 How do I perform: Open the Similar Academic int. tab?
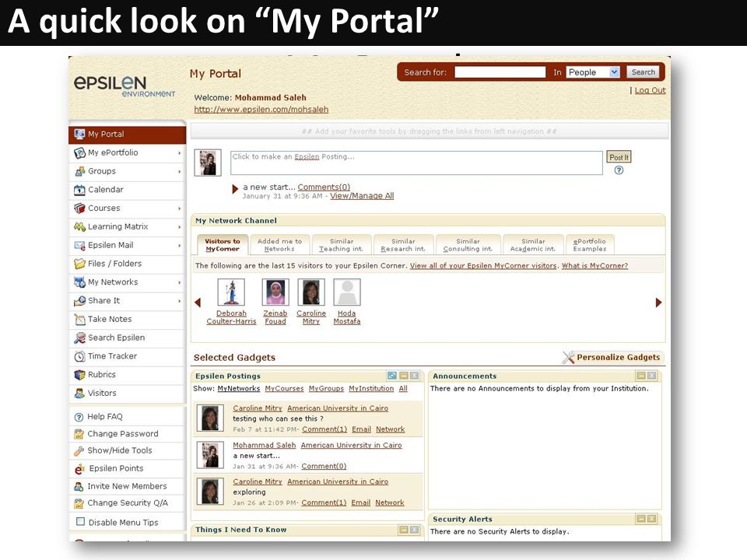[533, 245]
